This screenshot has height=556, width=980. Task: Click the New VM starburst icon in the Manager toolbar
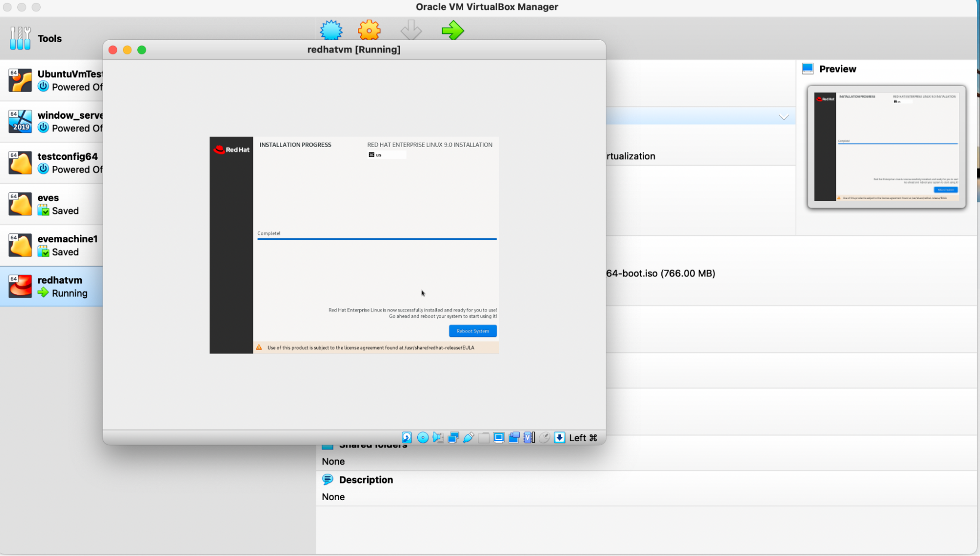point(331,30)
